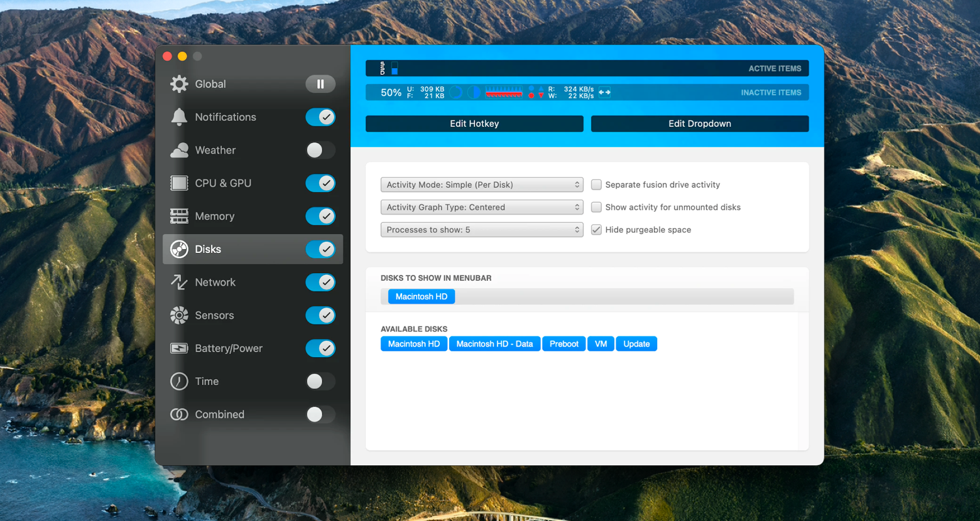Enable the Weather switch
The height and width of the screenshot is (521, 980).
[320, 150]
